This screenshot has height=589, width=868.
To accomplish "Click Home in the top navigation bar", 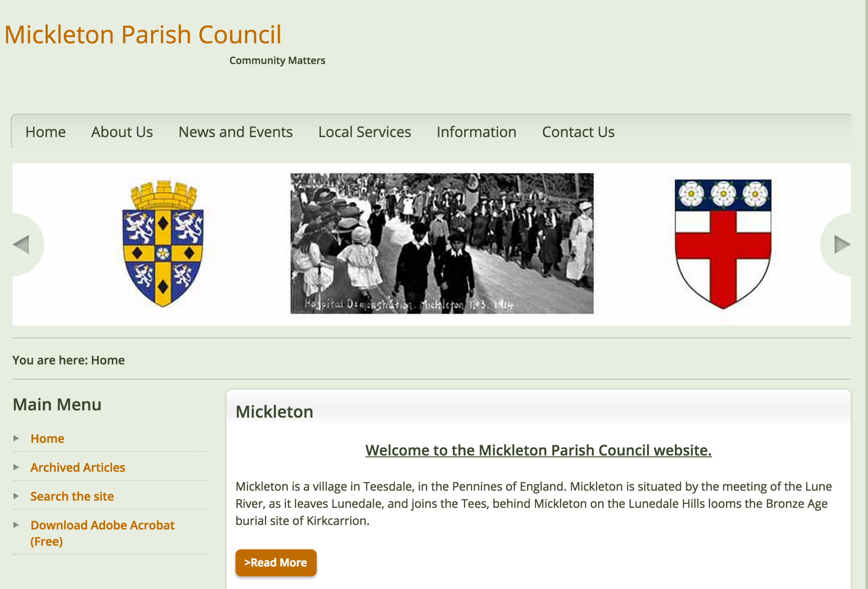I will [46, 132].
